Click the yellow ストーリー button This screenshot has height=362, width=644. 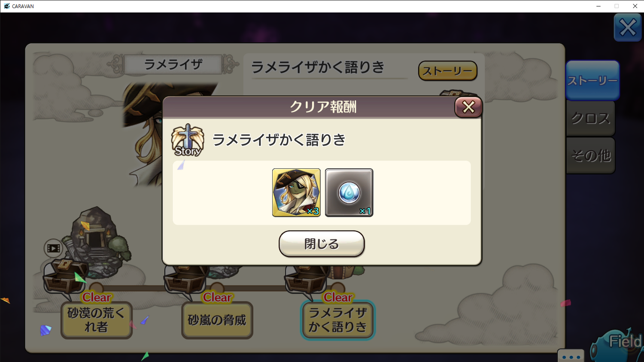[x=448, y=71]
